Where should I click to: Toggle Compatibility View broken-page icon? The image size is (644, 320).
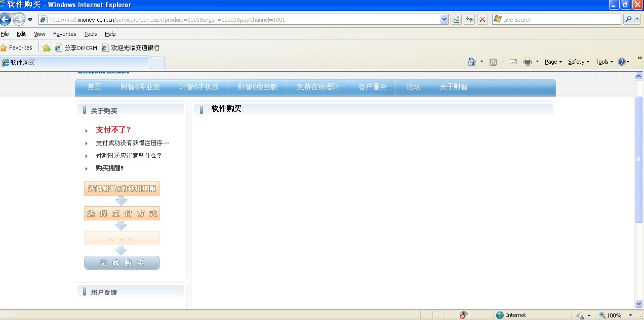[456, 20]
